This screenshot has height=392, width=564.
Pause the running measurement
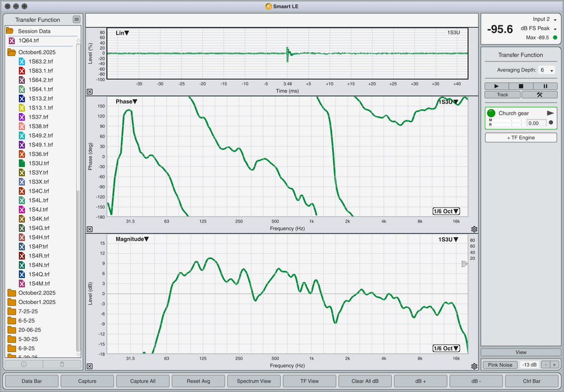coord(545,86)
